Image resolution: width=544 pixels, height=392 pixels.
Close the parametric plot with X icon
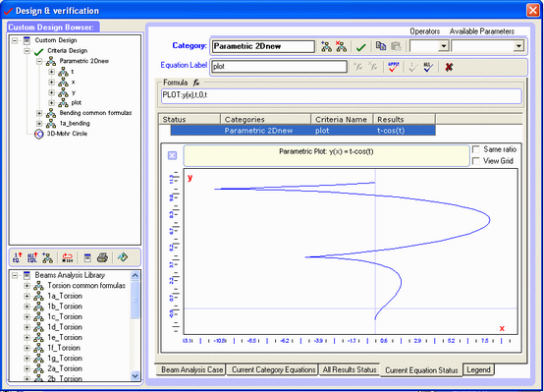tap(173, 155)
